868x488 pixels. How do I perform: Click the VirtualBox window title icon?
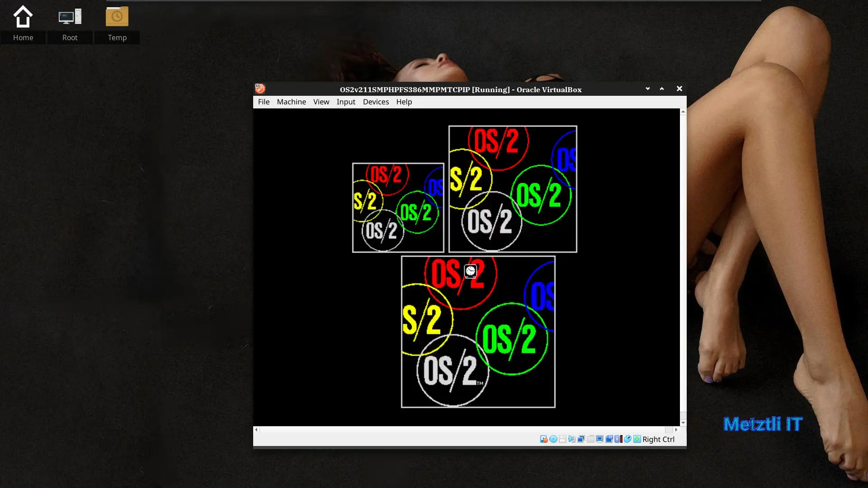tap(260, 89)
